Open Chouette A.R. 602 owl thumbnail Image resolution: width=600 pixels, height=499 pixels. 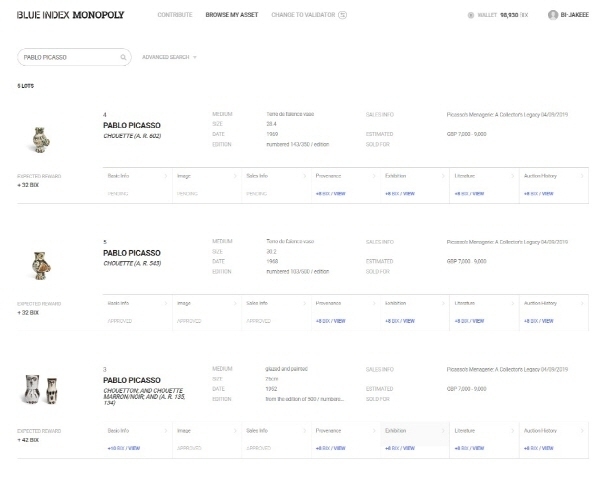[x=41, y=140]
